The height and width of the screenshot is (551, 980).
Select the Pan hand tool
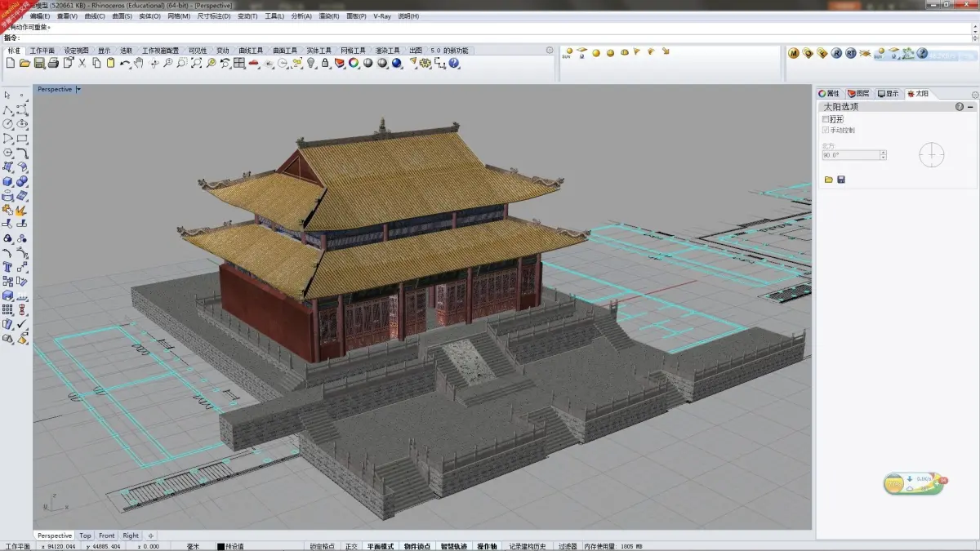click(x=139, y=63)
